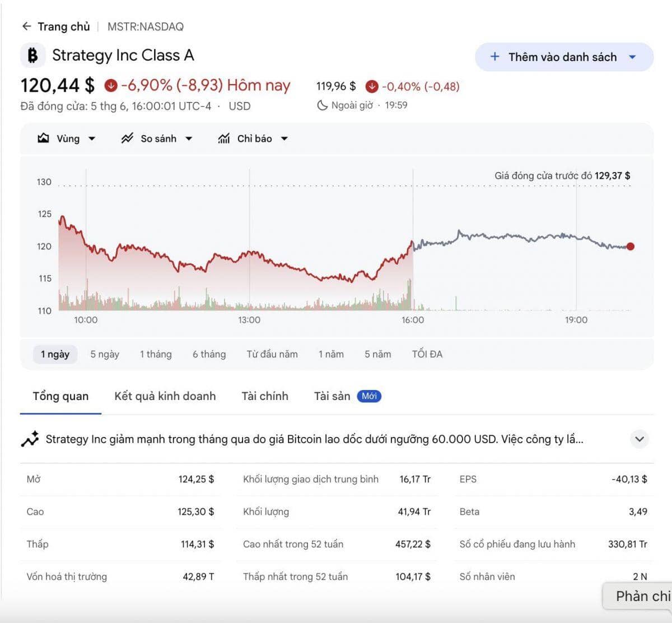Click the Chỉ báo indicators icon

(224, 138)
